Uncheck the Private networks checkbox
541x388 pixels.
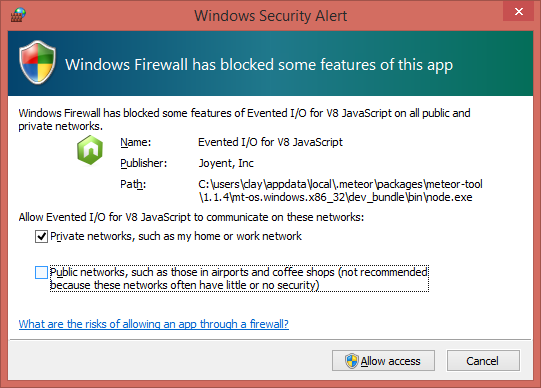41,237
